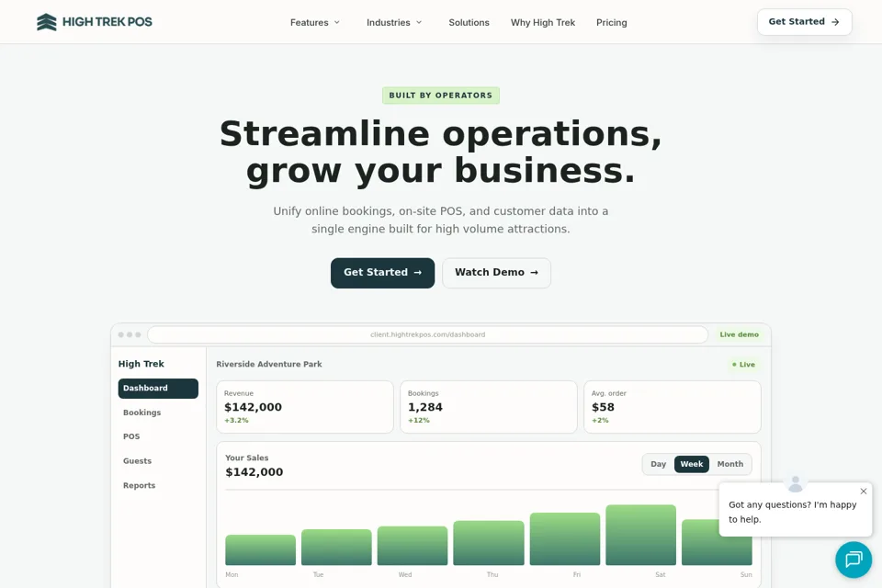The image size is (882, 588).
Task: Click the HIGH TREK POS wordmark
Action: (x=107, y=22)
